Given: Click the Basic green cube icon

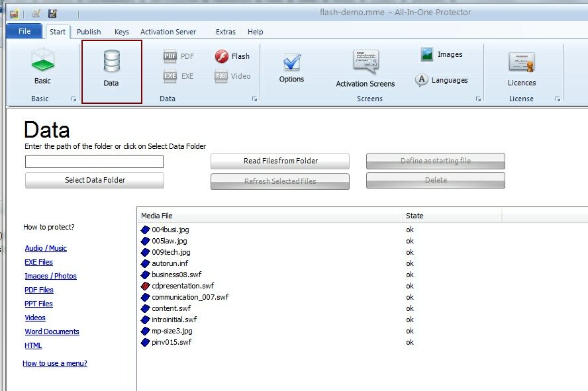Looking at the screenshot, I should tap(42, 62).
